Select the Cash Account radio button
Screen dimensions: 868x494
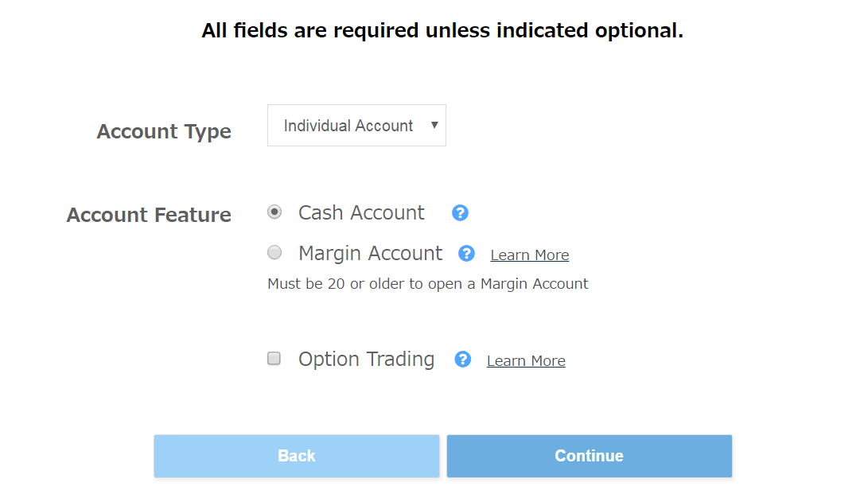coord(274,212)
